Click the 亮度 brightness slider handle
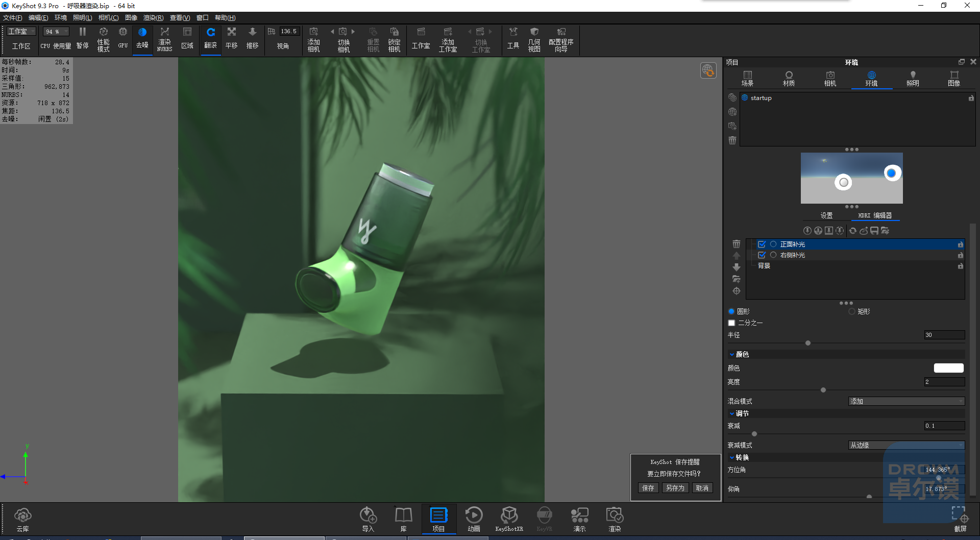Image resolution: width=980 pixels, height=540 pixels. [823, 390]
